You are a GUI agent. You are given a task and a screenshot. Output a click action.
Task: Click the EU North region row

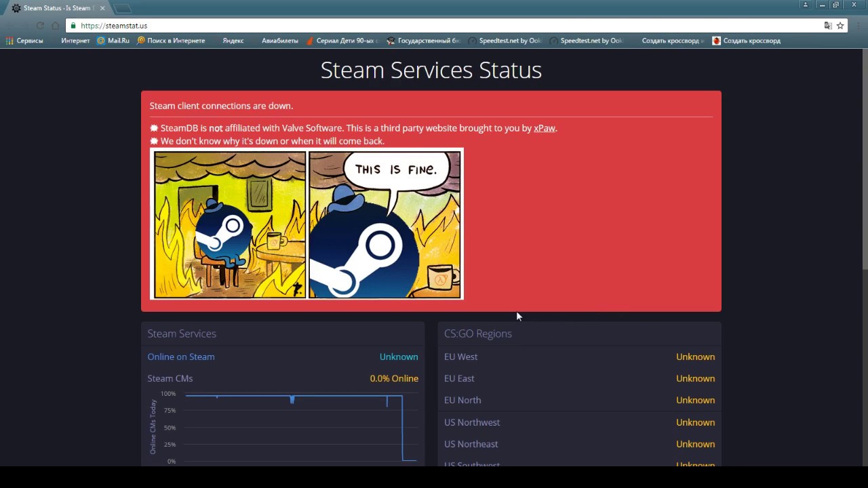[x=579, y=400]
